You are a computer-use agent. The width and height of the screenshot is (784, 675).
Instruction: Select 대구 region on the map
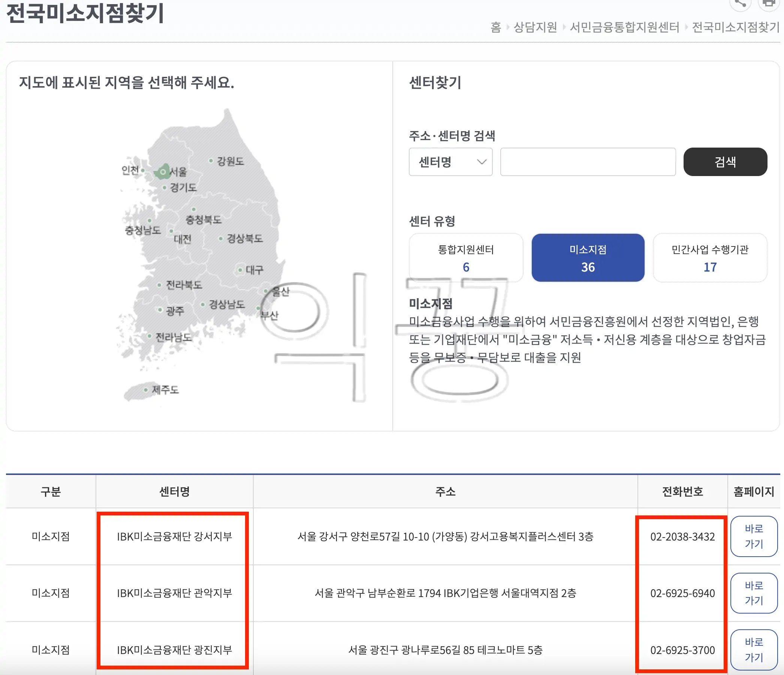point(241,270)
